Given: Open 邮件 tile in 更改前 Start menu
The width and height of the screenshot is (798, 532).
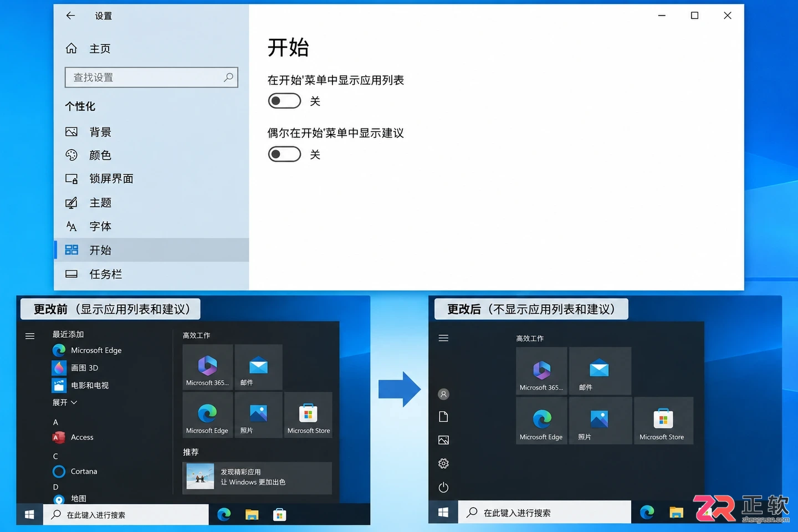Looking at the screenshot, I should [259, 367].
